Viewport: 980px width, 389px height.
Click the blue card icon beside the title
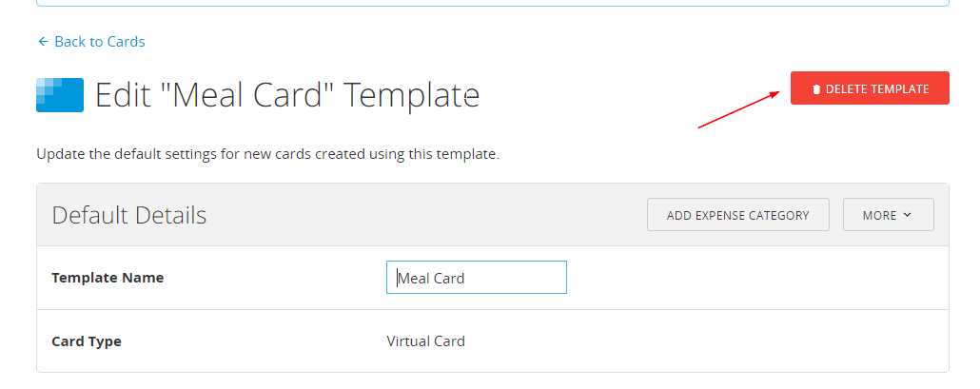pyautogui.click(x=60, y=95)
